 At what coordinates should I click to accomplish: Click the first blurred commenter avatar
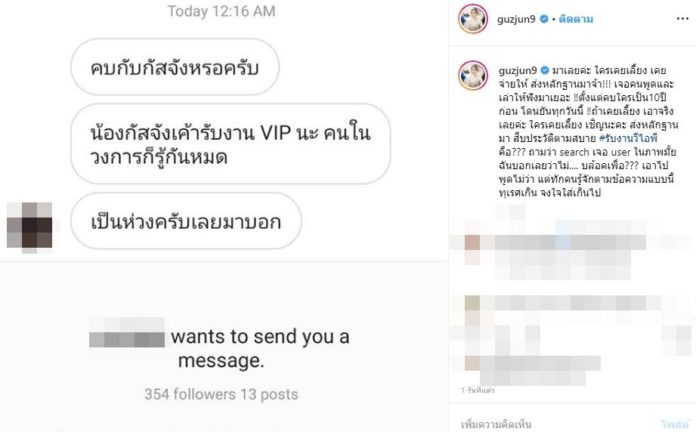click(472, 243)
